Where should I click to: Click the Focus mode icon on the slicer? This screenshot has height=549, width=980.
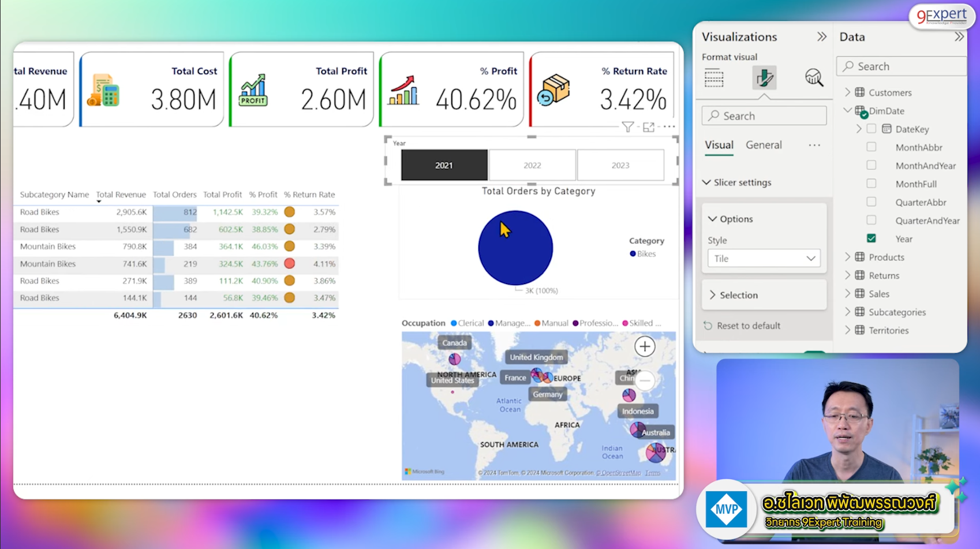point(649,127)
